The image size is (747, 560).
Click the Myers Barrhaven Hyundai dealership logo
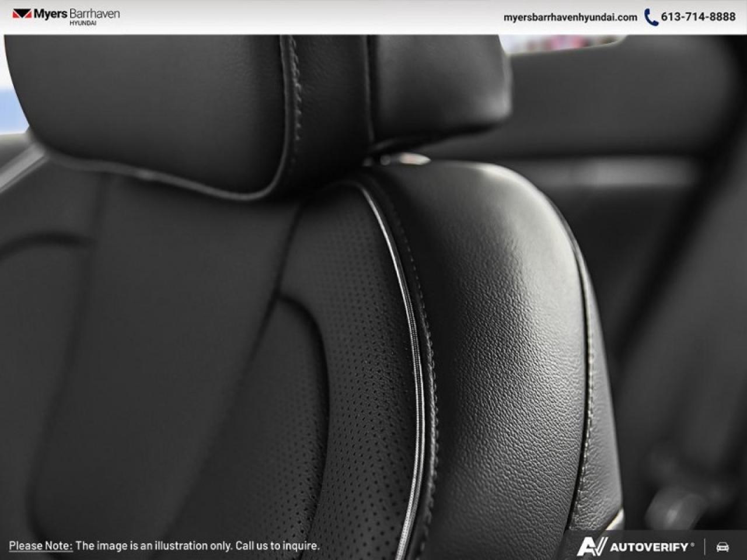point(67,16)
